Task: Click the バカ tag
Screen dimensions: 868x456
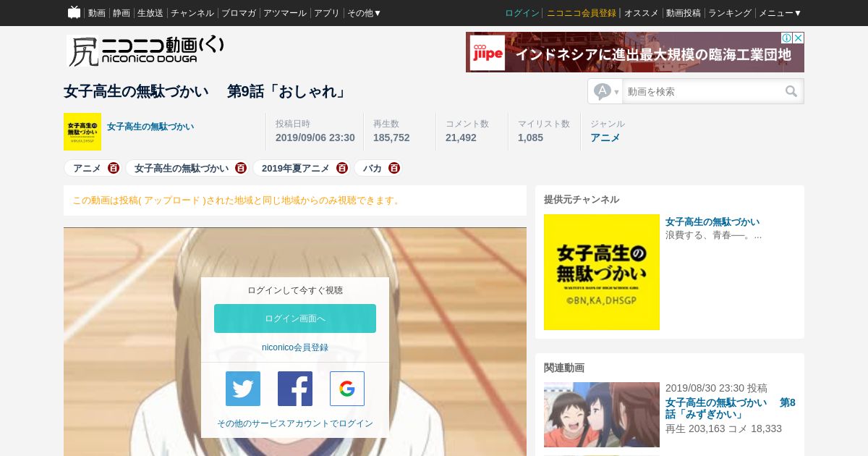Action: click(x=373, y=168)
